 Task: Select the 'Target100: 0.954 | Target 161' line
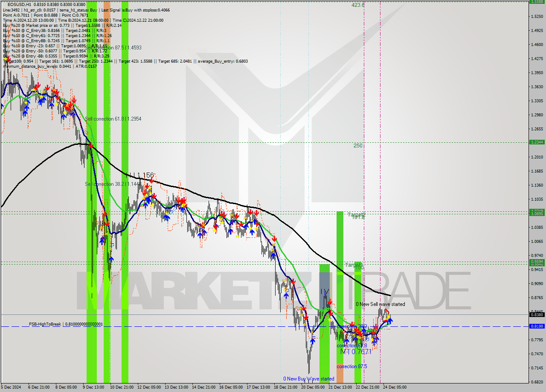tap(125, 61)
